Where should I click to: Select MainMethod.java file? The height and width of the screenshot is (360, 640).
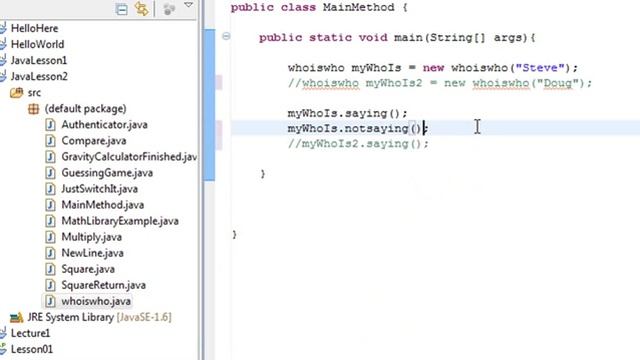(x=103, y=205)
